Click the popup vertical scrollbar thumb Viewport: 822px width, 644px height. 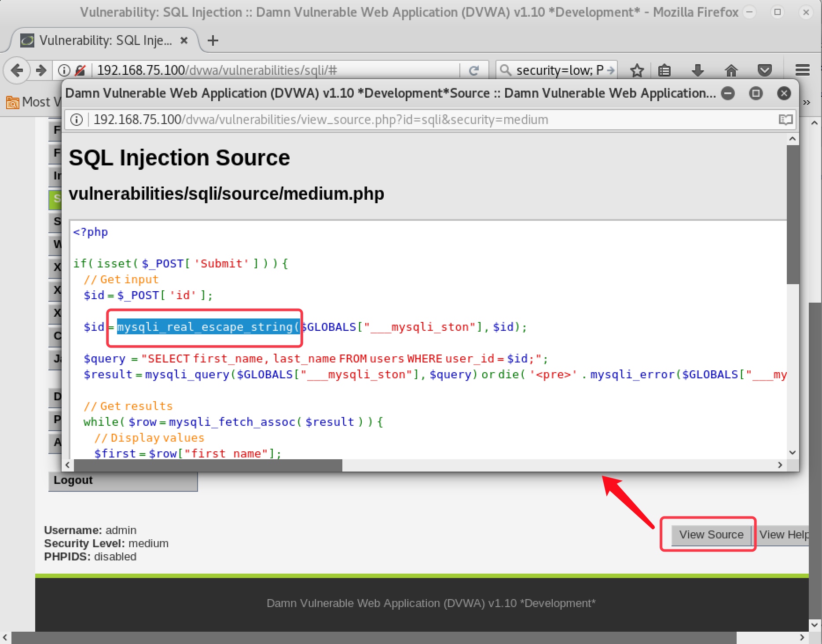[x=793, y=215]
